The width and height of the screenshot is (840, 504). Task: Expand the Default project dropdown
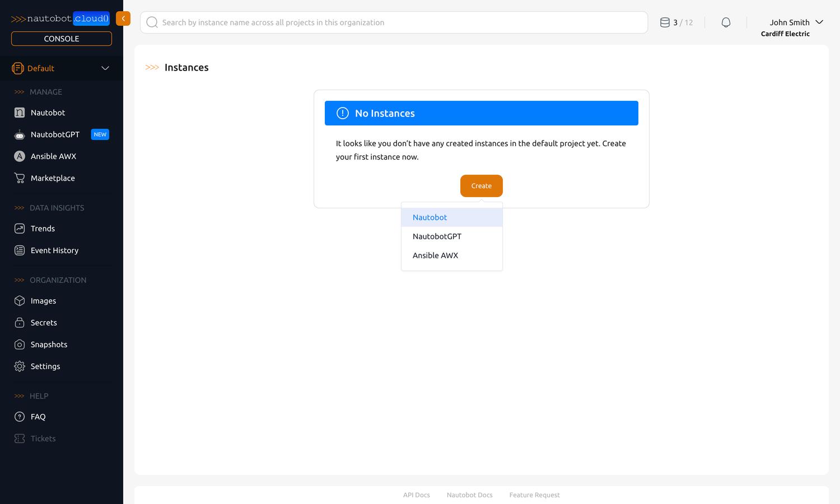(105, 68)
